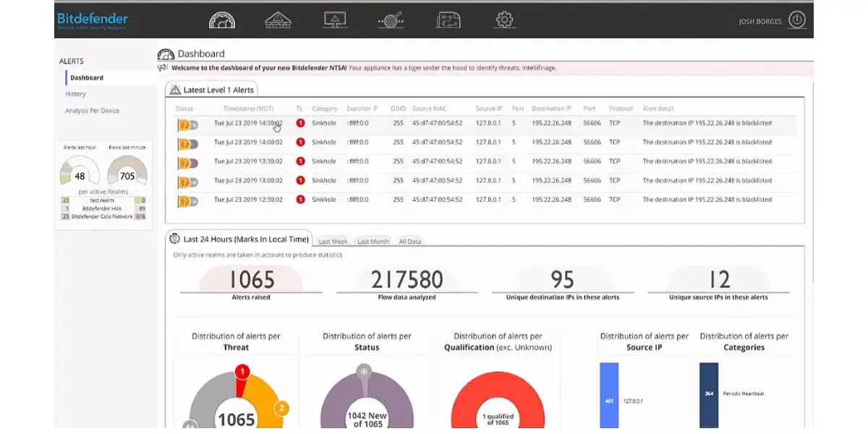Click destination IP 195.22.26.248 in 13:00:02 row
868x434 pixels.
click(x=551, y=181)
